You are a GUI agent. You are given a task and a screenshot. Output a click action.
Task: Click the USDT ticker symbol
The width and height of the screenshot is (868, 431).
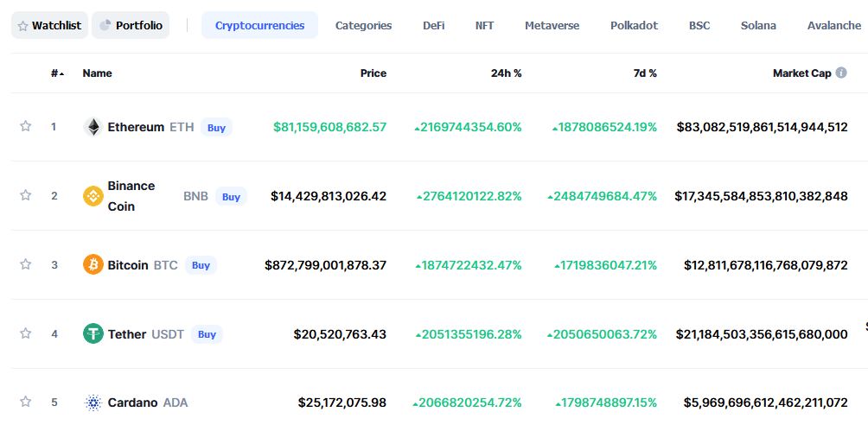[x=168, y=334]
